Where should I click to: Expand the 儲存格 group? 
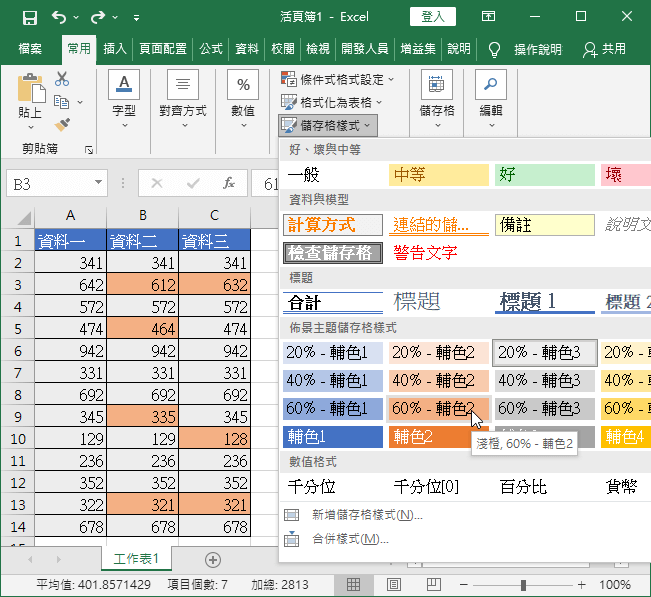(x=437, y=99)
